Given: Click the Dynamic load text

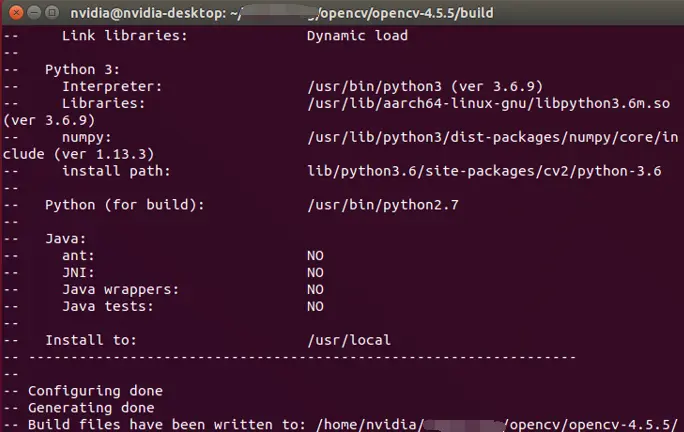Looking at the screenshot, I should tap(357, 36).
